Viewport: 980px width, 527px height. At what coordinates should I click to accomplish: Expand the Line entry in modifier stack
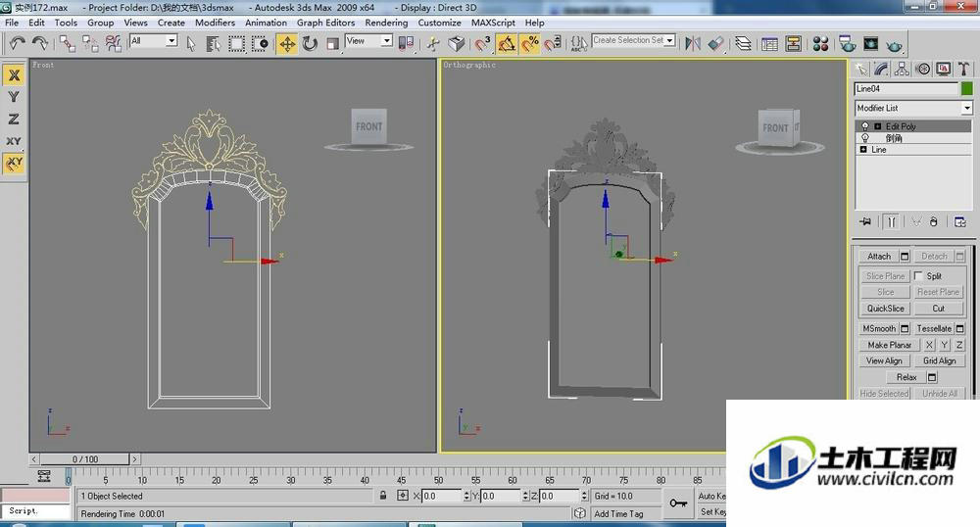point(863,150)
